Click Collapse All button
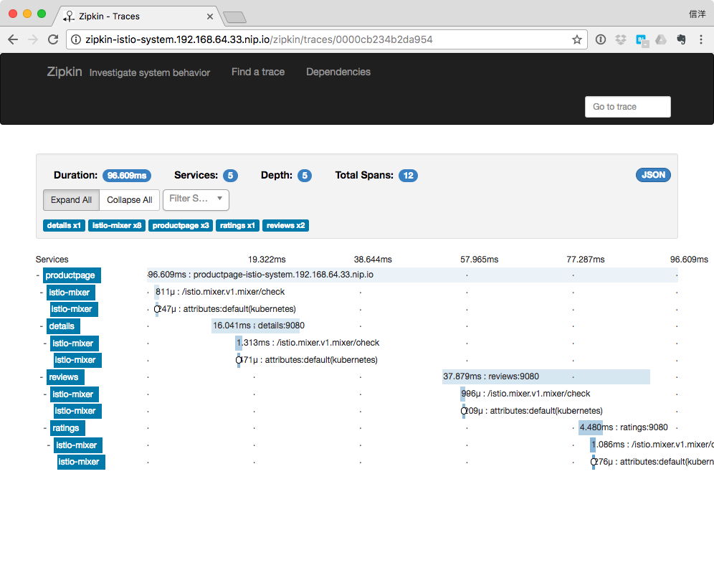The height and width of the screenshot is (588, 714). (129, 200)
